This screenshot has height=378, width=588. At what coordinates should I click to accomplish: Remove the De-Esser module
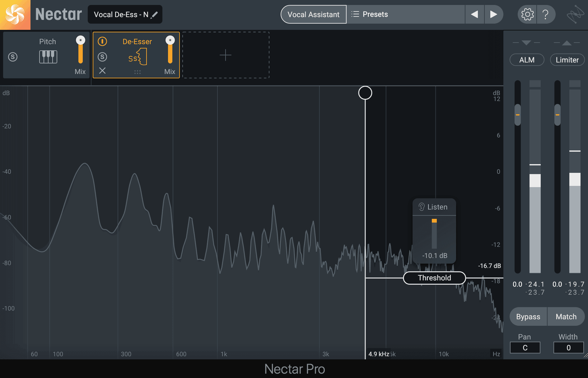pos(102,71)
